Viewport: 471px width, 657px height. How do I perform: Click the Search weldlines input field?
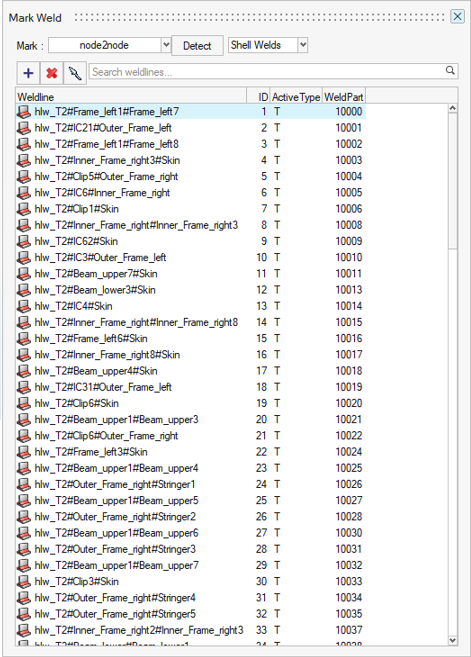(x=267, y=72)
